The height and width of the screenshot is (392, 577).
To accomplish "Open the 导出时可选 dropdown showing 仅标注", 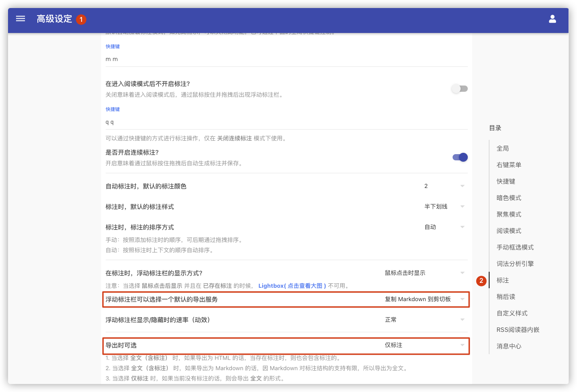I will point(425,345).
